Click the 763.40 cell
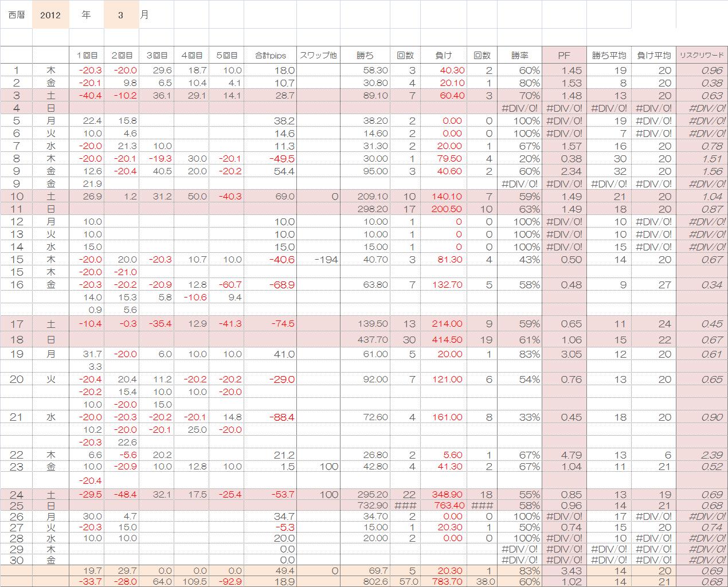This screenshot has width=728, height=587. coord(444,505)
